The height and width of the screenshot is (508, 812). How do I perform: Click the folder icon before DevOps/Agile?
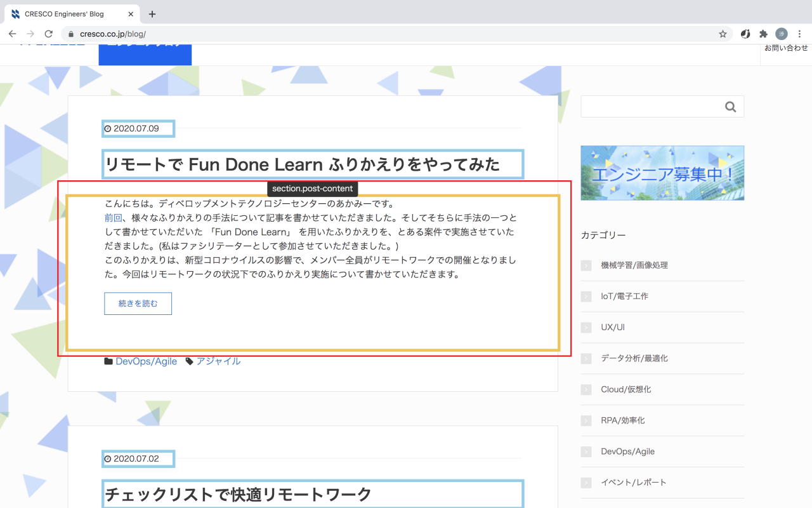point(108,361)
